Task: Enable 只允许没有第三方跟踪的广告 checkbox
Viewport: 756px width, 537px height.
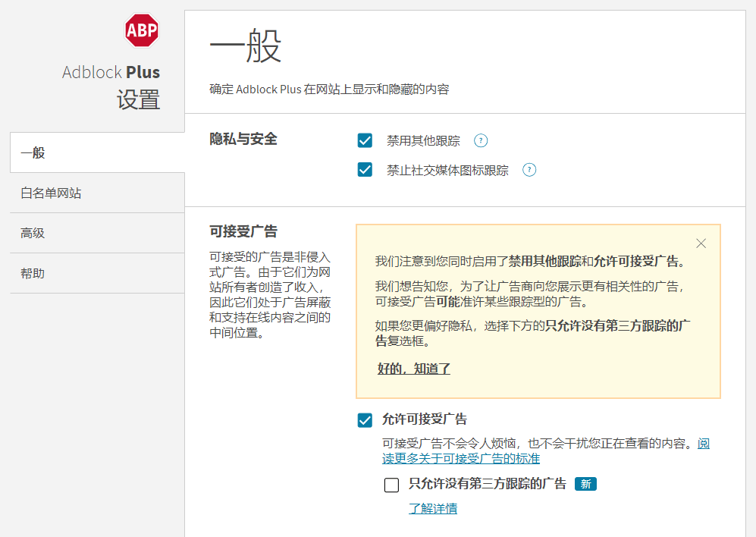Action: pos(391,485)
